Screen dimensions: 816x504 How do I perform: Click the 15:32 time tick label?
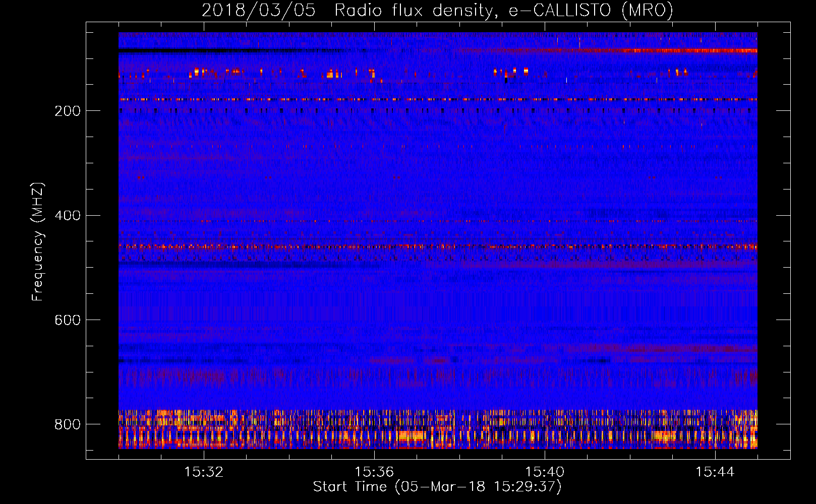pyautogui.click(x=204, y=472)
